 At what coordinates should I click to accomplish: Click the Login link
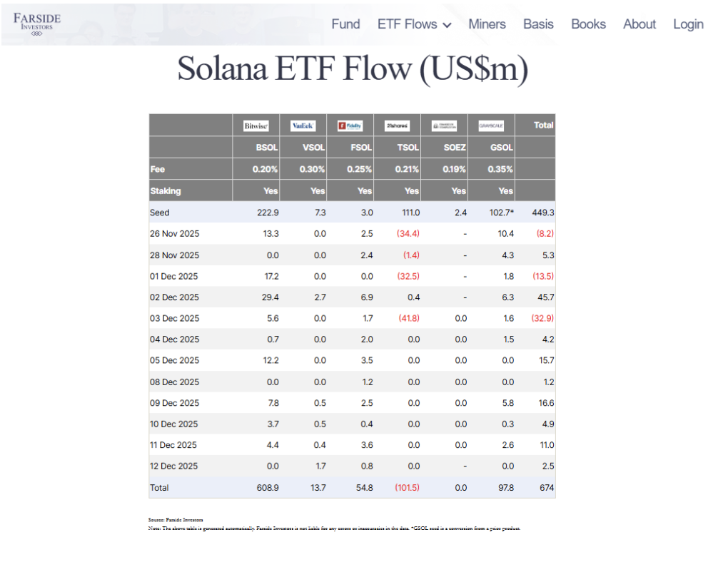pyautogui.click(x=687, y=24)
